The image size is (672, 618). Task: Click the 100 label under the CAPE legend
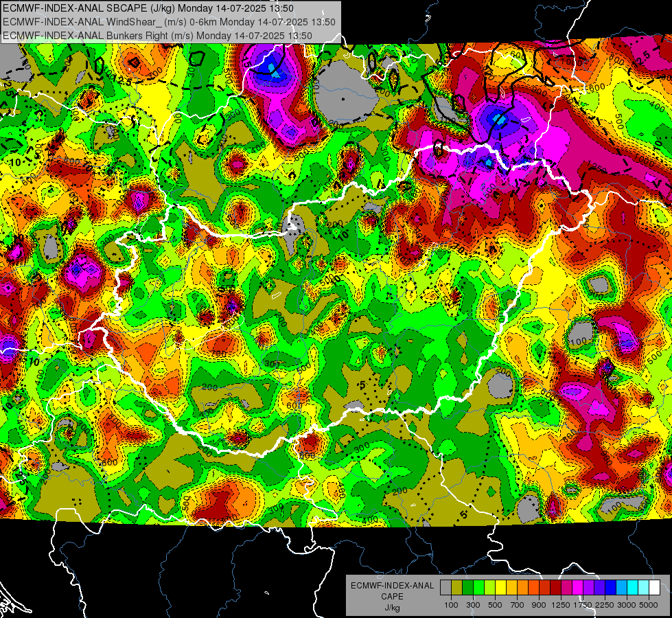451,605
